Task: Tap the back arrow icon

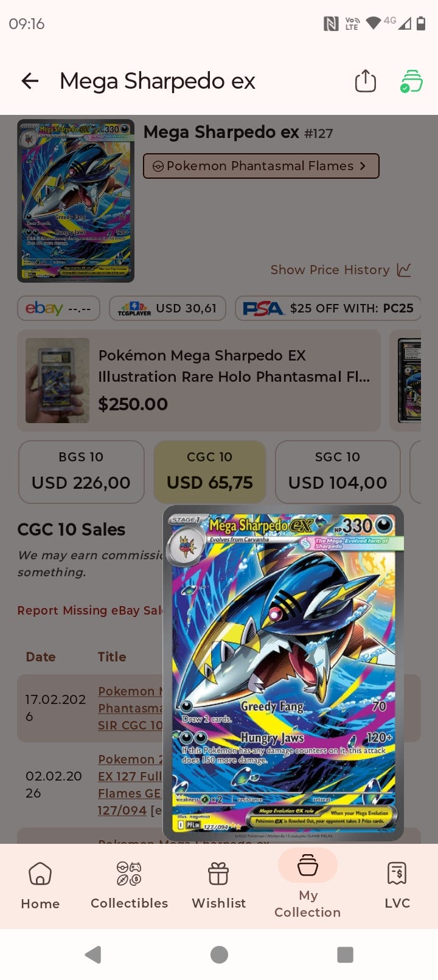Action: (x=30, y=81)
